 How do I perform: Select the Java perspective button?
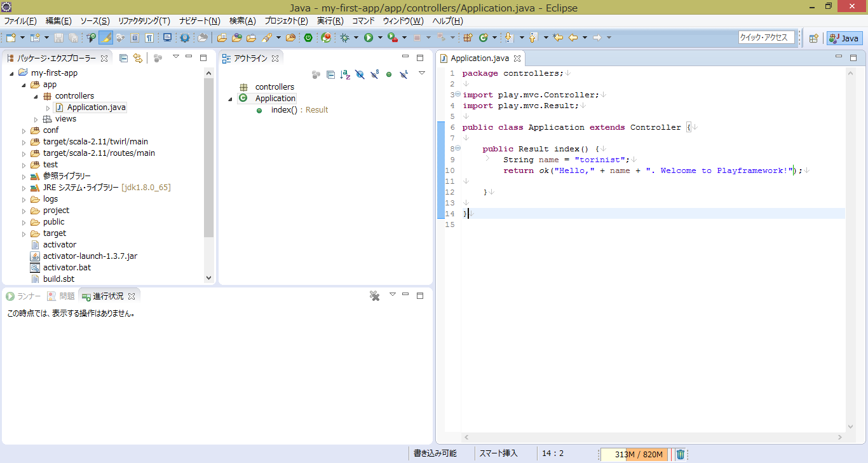coord(844,38)
